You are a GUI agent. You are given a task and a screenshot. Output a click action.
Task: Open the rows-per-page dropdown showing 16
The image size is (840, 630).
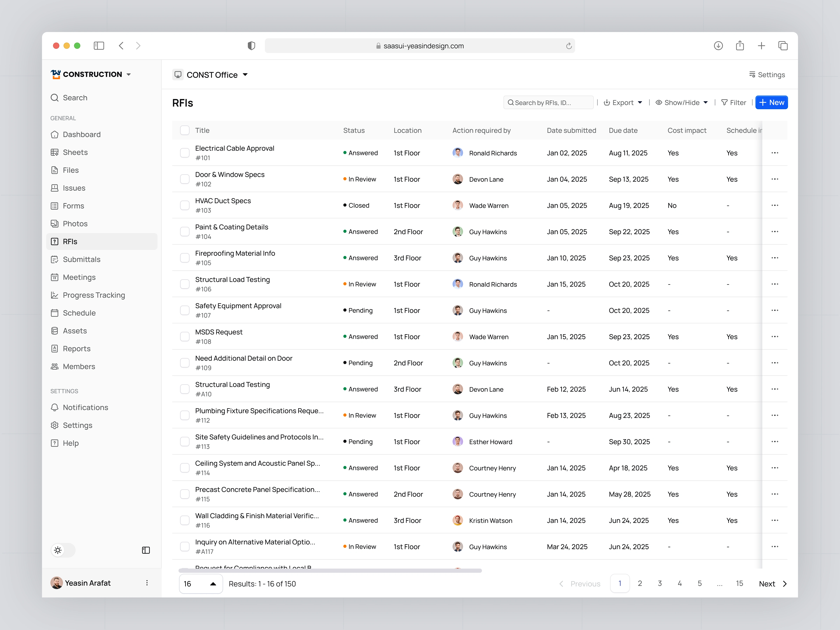pos(201,584)
